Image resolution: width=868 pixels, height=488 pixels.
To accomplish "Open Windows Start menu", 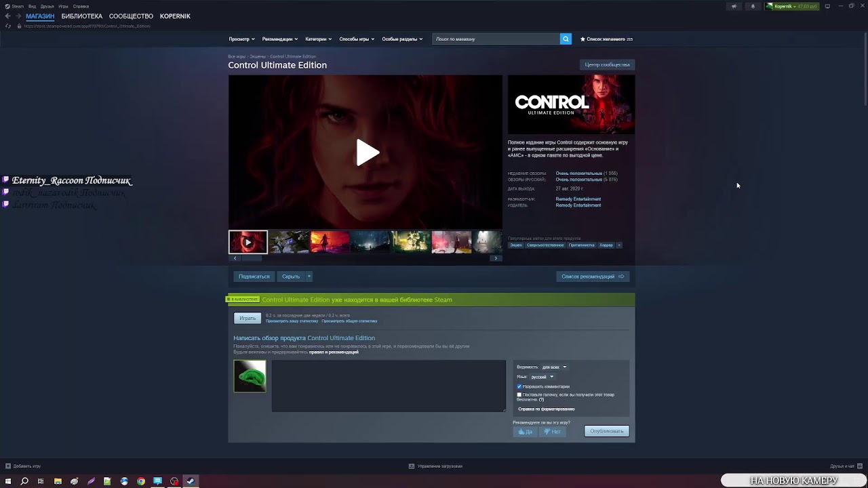I will click(x=8, y=481).
